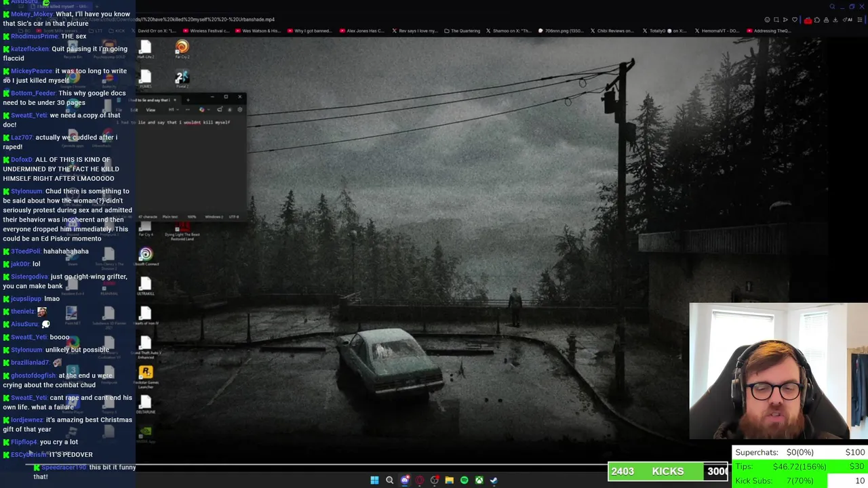Add a new tab in Notepad
Viewport: 868px width, 488px height.
coord(188,100)
